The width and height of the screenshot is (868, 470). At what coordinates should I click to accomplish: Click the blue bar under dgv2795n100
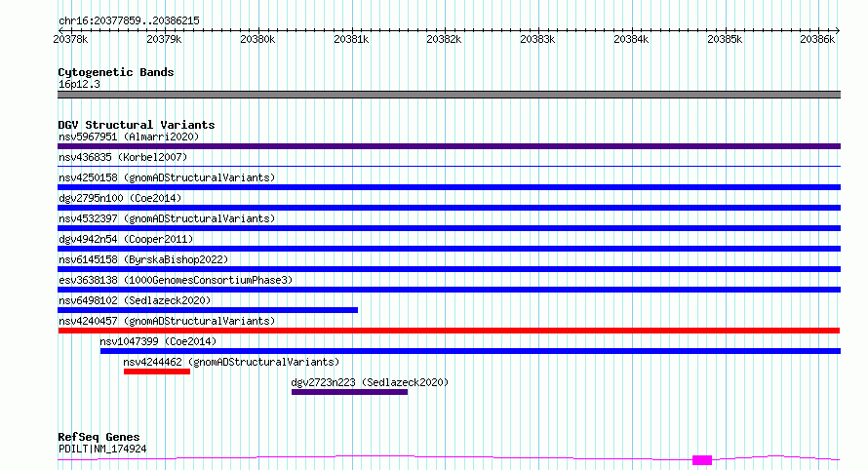449,208
